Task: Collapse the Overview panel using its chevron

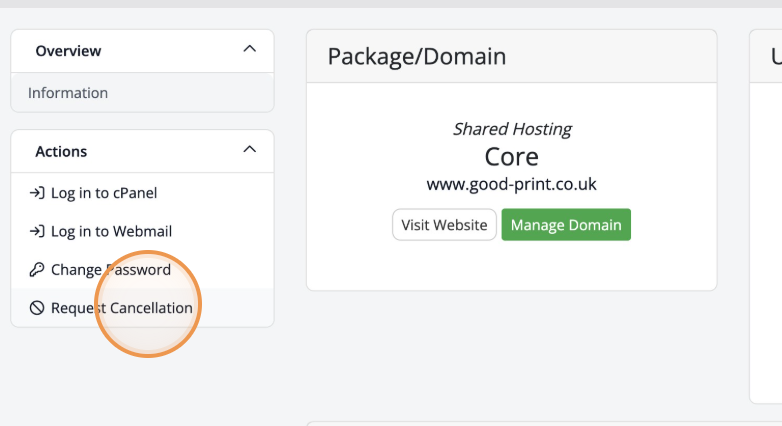Action: coord(250,50)
